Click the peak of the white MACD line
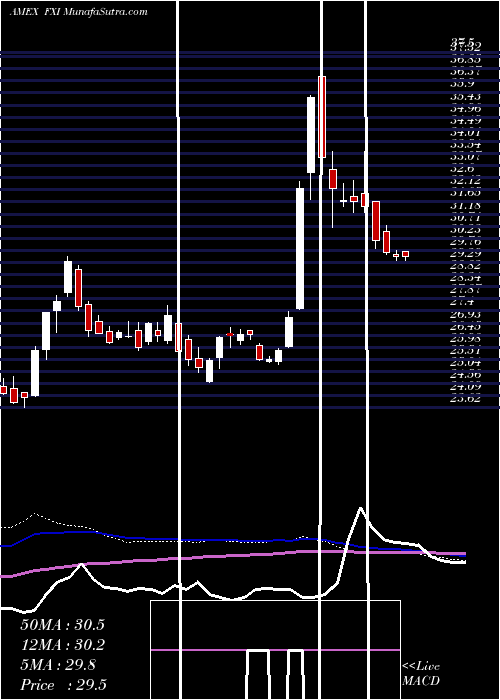The width and height of the screenshot is (500, 700). 360,508
